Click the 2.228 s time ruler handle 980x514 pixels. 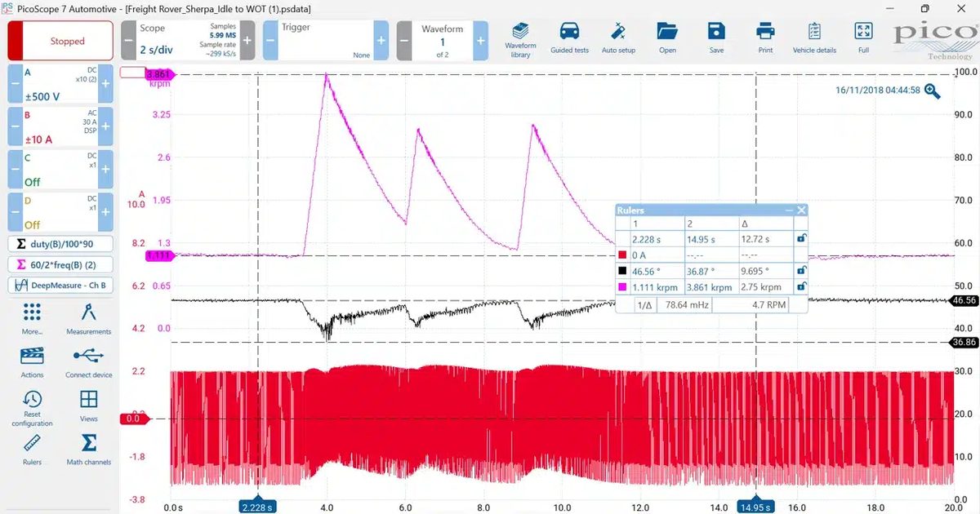[x=257, y=507]
